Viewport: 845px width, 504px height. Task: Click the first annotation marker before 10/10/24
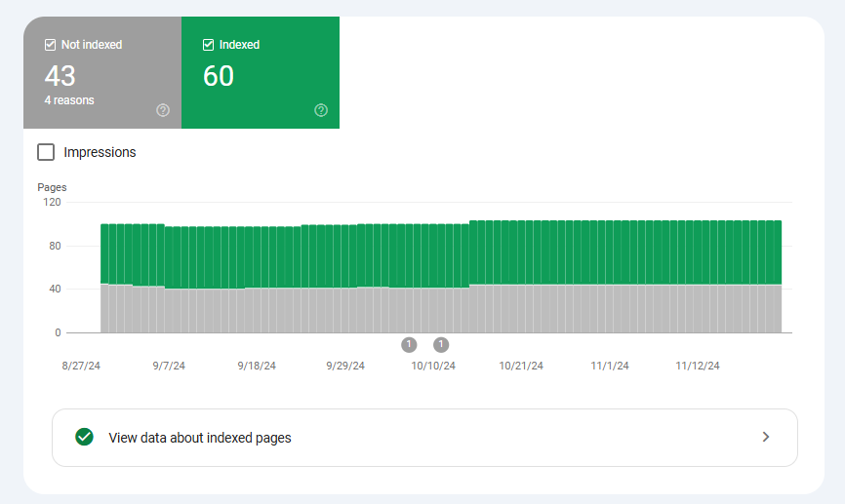click(409, 345)
